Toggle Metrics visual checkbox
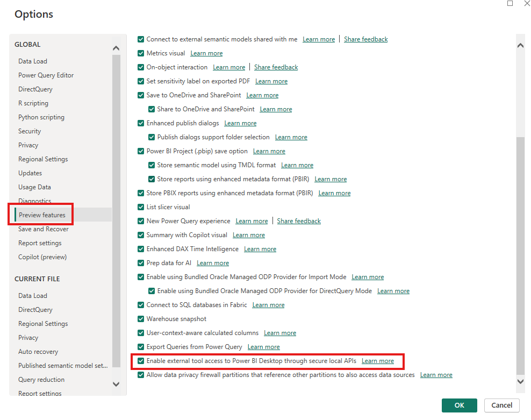Image resolution: width=531 pixels, height=420 pixels. pyautogui.click(x=141, y=53)
